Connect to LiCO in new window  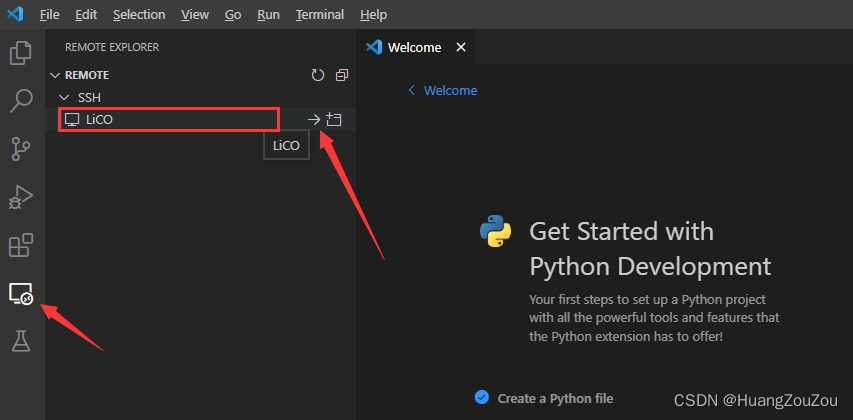click(333, 120)
